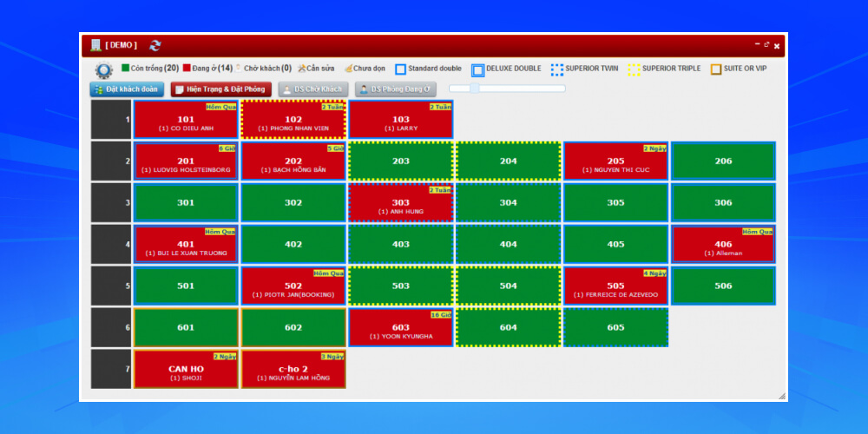The image size is (868, 434).
Task: Select the red 'Đang ở' legend icon
Action: pyautogui.click(x=187, y=68)
